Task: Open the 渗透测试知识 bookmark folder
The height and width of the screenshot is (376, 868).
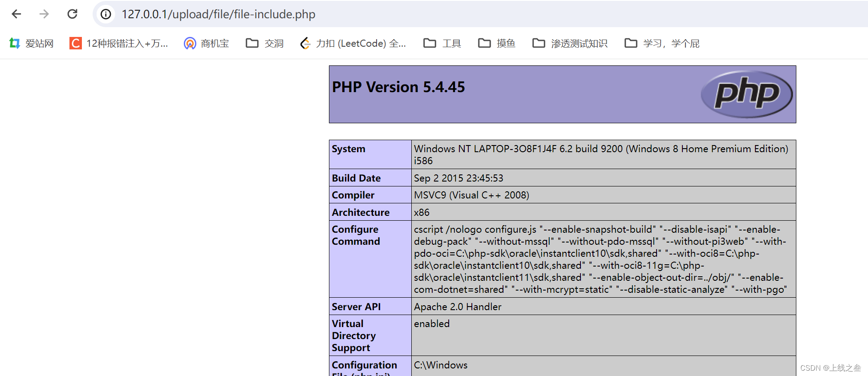Action: click(570, 43)
